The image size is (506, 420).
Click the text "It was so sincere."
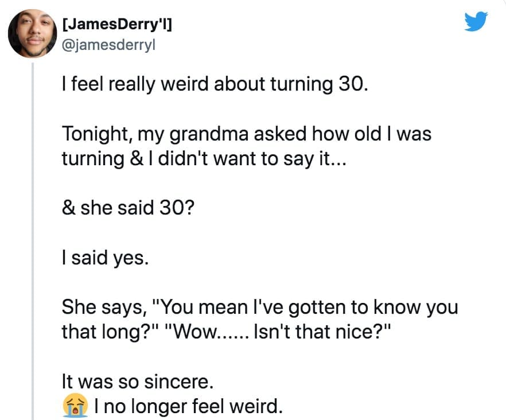coord(141,381)
